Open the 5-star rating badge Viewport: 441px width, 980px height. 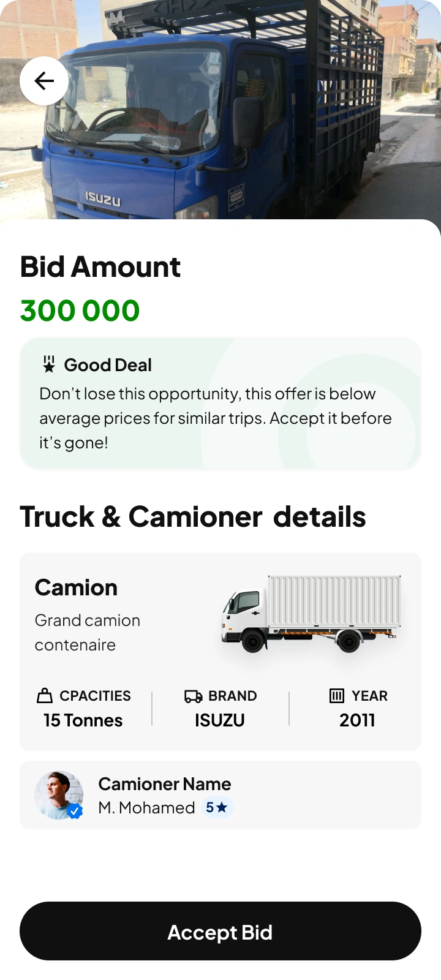tap(217, 808)
